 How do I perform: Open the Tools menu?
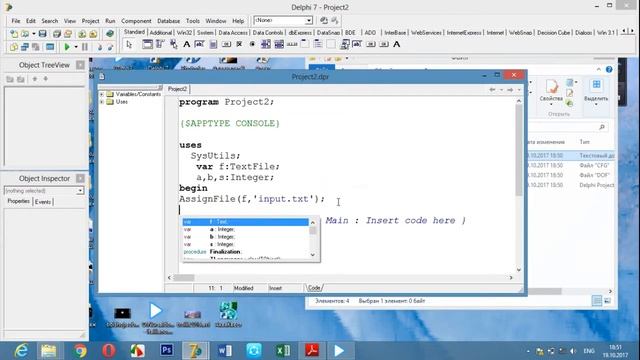coord(193,21)
